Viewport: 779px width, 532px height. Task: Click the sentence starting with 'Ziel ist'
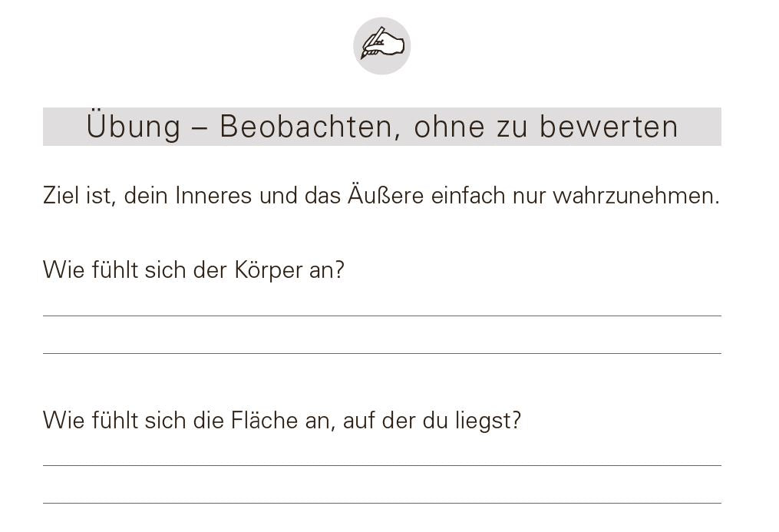point(381,196)
